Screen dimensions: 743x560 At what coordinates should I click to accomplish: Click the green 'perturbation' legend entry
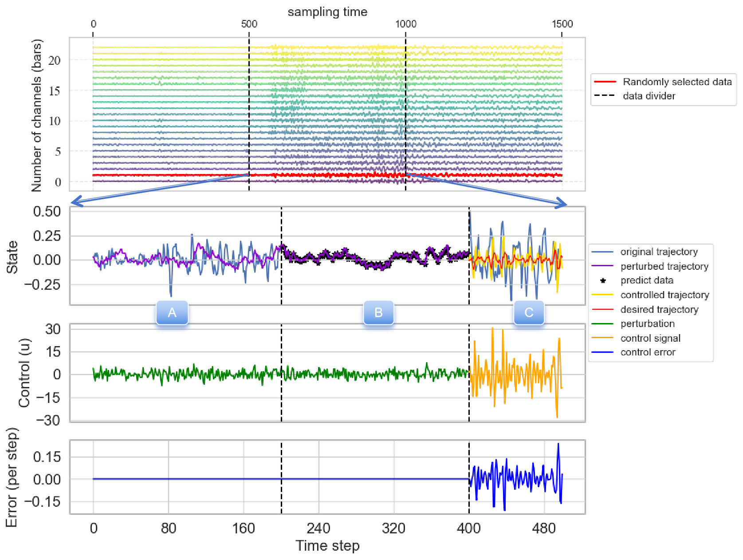[647, 324]
